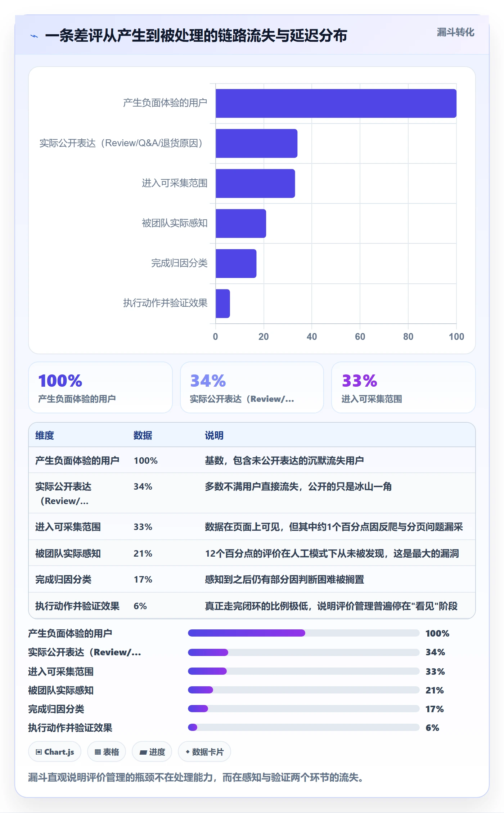
Task: Click the x-axis tick 60
Action: click(x=360, y=337)
